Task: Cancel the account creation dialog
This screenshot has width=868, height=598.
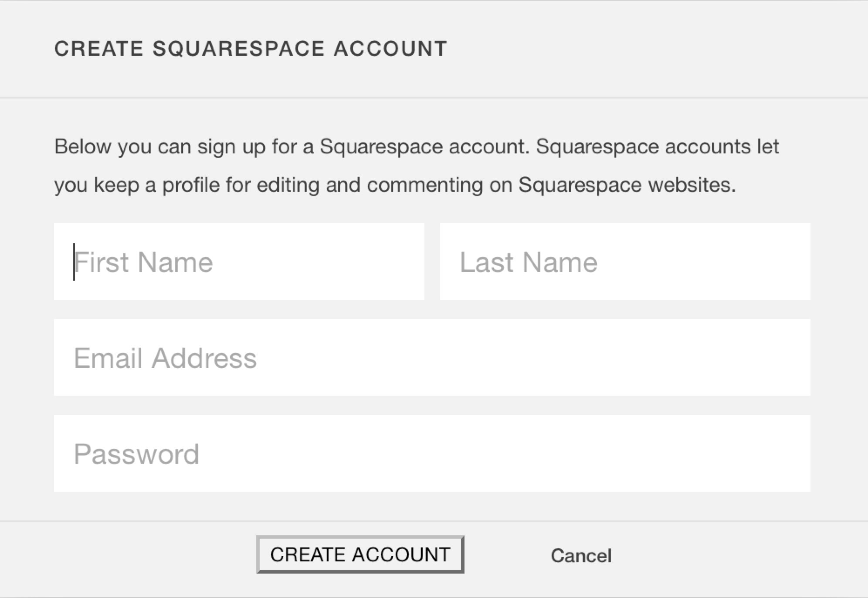Action: (x=581, y=556)
